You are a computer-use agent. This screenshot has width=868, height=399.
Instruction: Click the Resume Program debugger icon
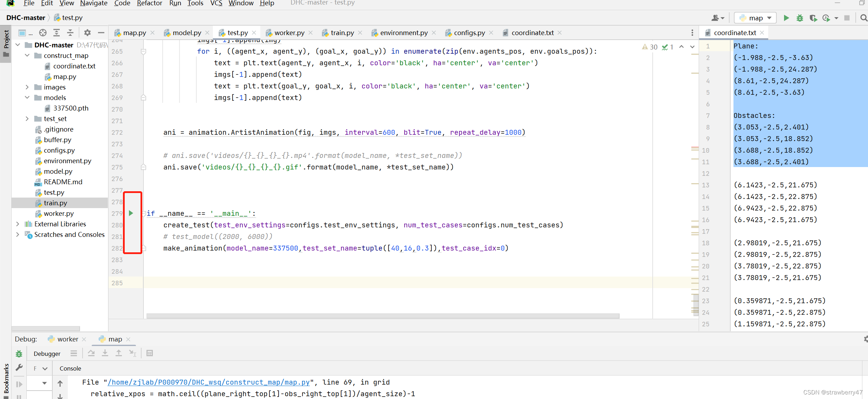click(x=19, y=384)
